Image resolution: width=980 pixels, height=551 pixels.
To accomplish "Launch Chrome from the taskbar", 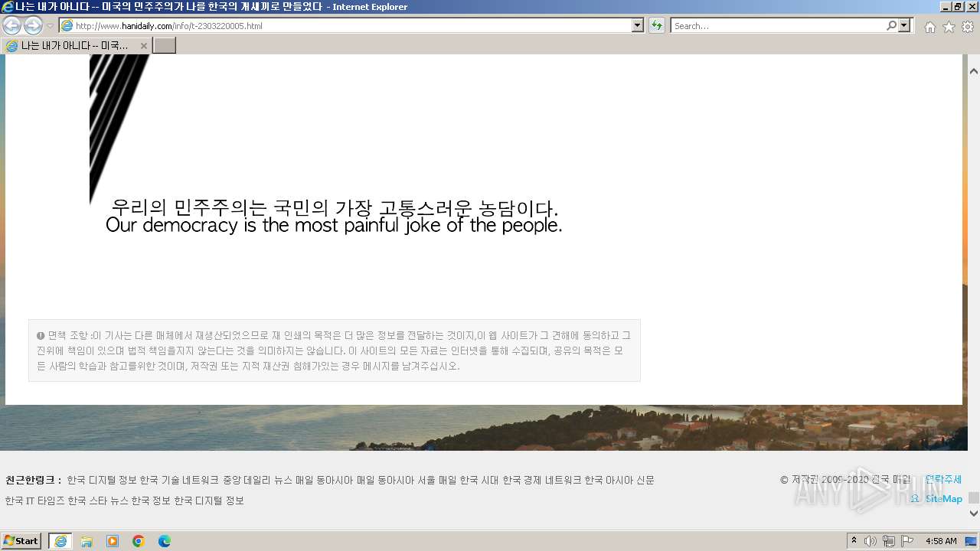I will pos(139,541).
